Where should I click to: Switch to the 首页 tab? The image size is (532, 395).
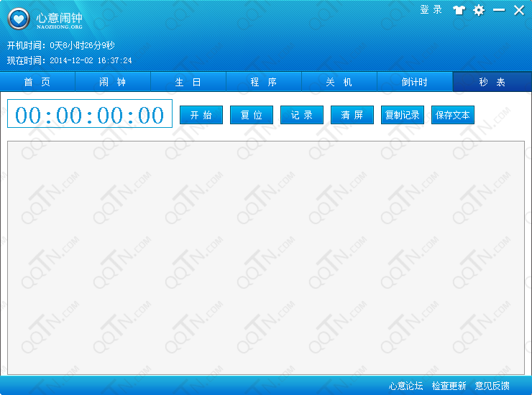point(37,82)
